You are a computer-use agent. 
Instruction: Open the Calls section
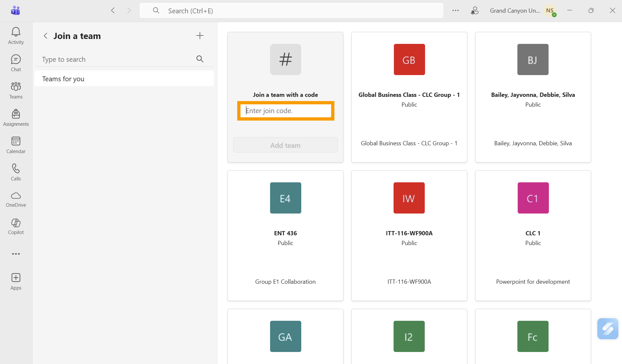coord(16,172)
